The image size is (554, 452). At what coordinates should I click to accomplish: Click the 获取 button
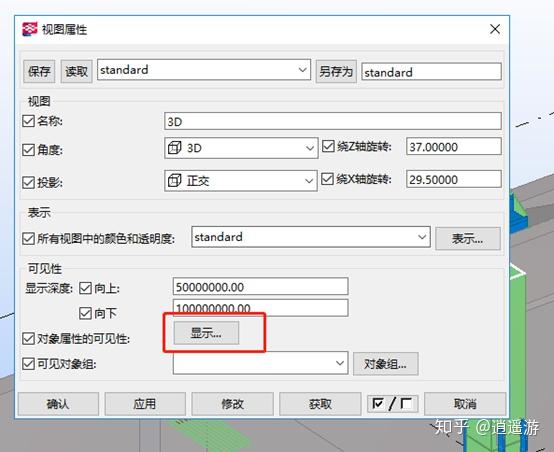[320, 404]
